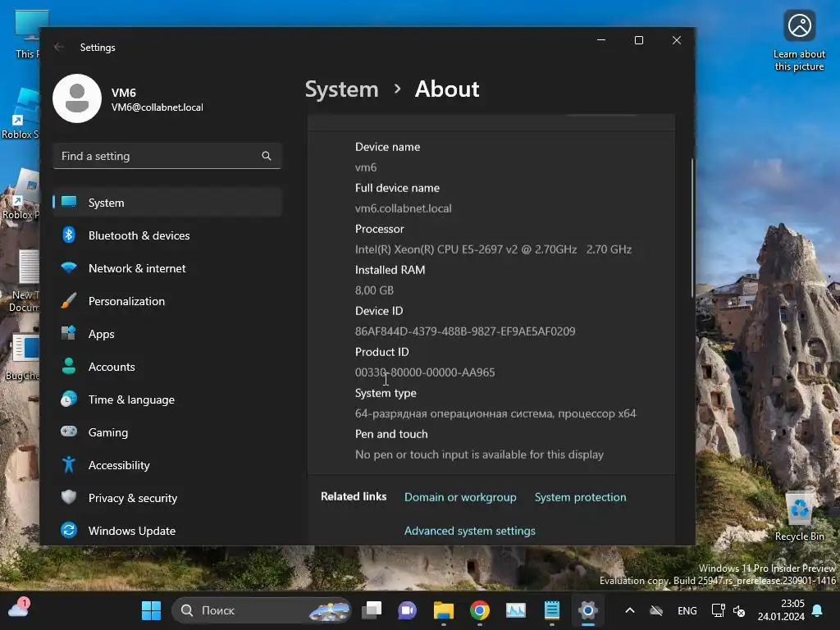
Task: Open the Chat camera app on taskbar
Action: tap(407, 610)
